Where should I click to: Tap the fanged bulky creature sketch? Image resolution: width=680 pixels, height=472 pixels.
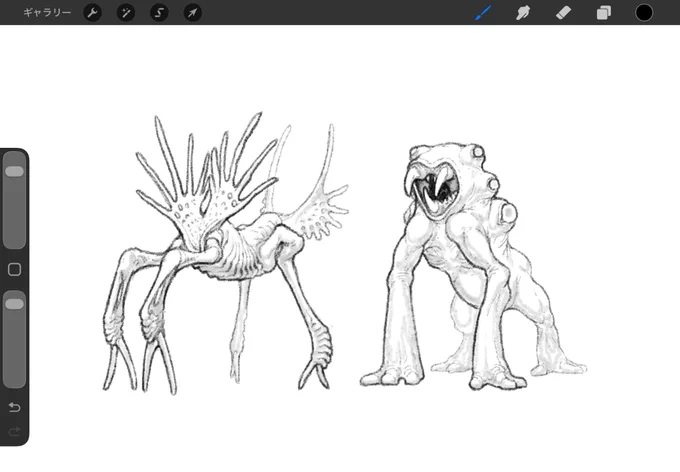click(x=473, y=266)
